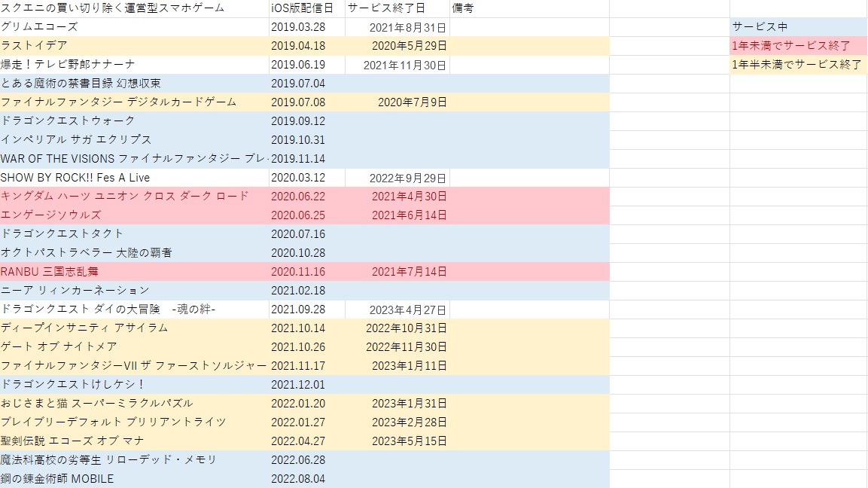
Task: Click the cell グリムエコーズ
Action: pyautogui.click(x=135, y=27)
